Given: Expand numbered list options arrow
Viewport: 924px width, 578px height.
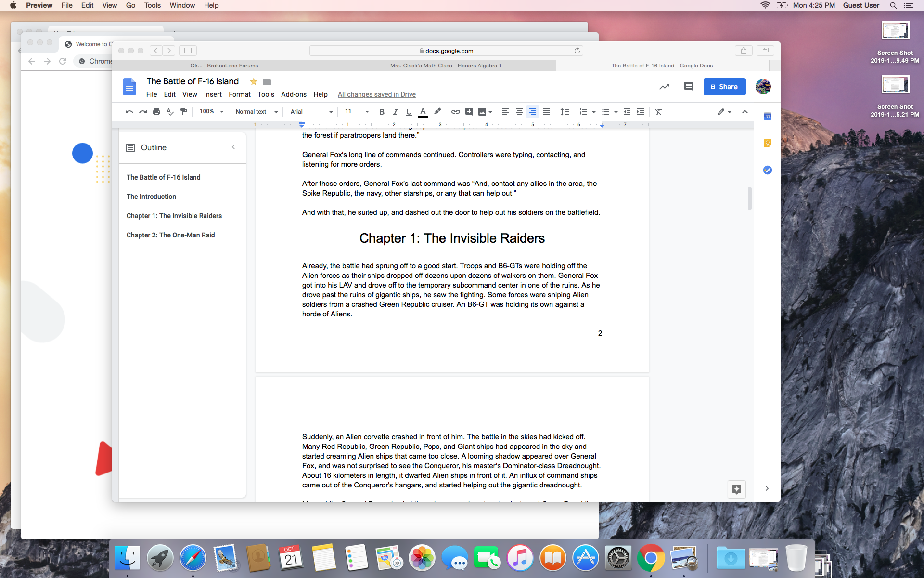Looking at the screenshot, I should [594, 112].
